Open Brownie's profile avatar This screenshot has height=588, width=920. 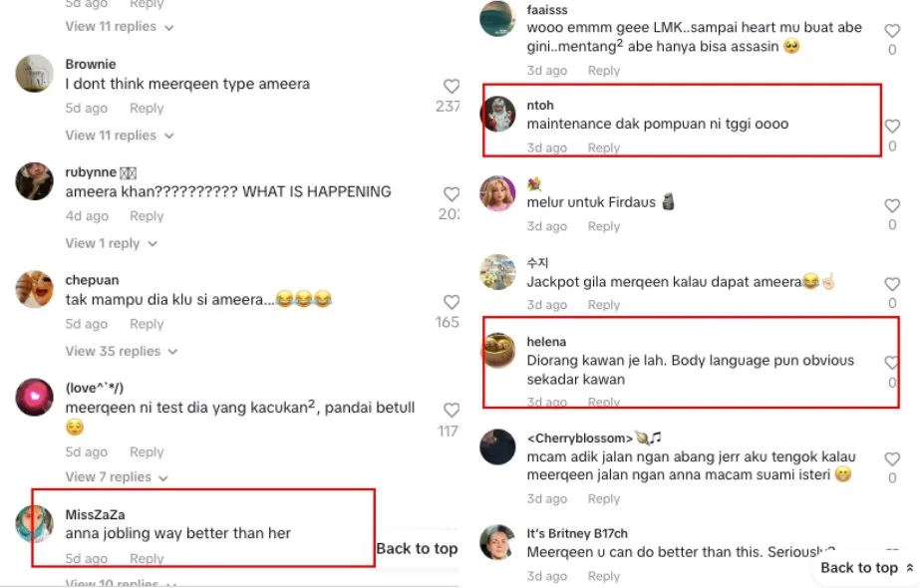pos(34,74)
